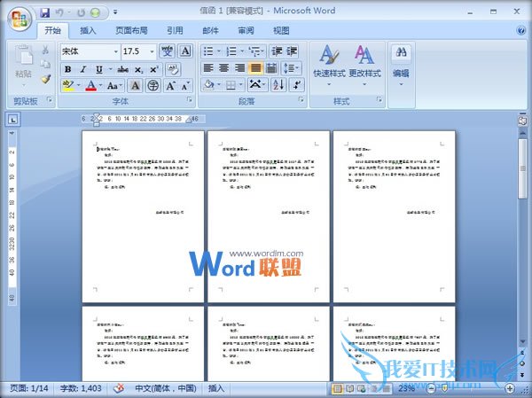Decrease the paragraph indent
The height and width of the screenshot is (398, 532).
[x=277, y=51]
